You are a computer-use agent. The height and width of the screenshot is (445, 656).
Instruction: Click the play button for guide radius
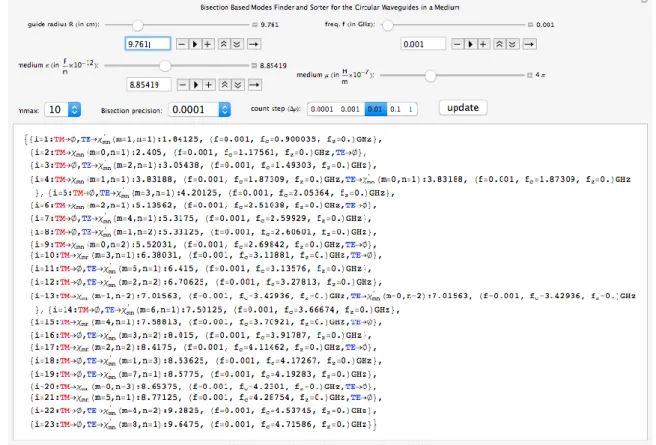tap(195, 44)
